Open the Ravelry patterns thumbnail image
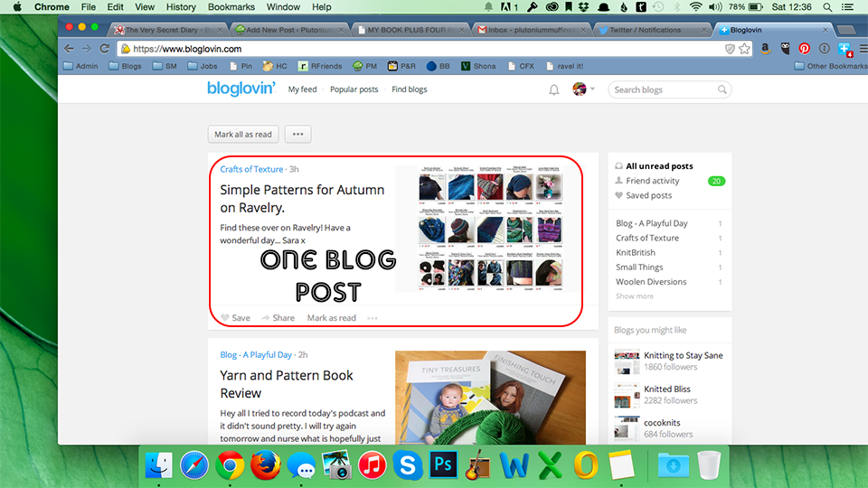This screenshot has height=488, width=868. [x=490, y=228]
